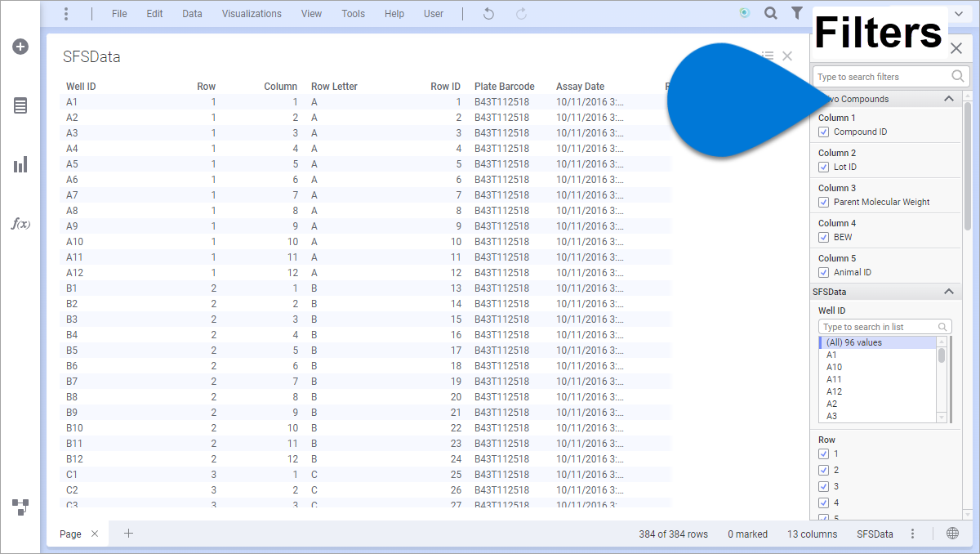Open the magnifier search tool

point(770,13)
